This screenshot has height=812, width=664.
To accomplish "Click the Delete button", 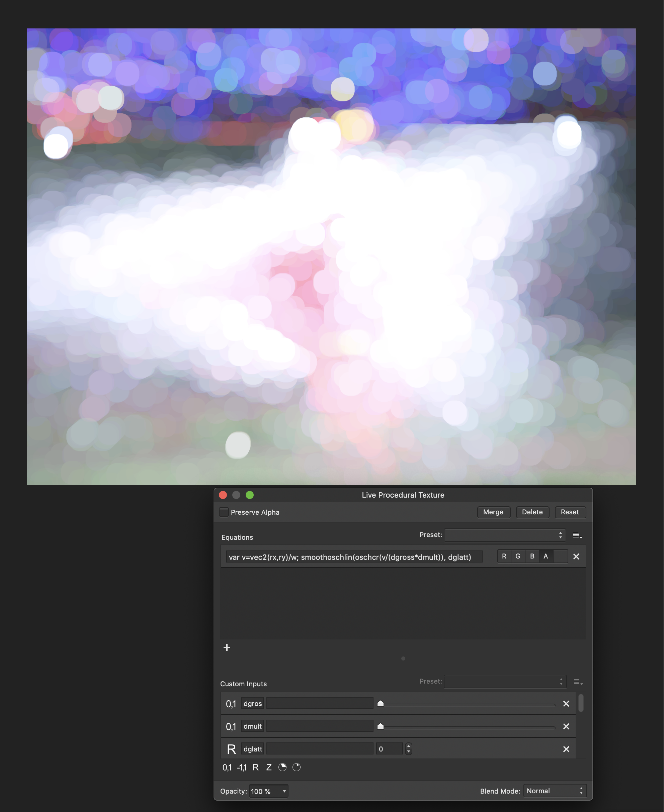I will pos(532,512).
